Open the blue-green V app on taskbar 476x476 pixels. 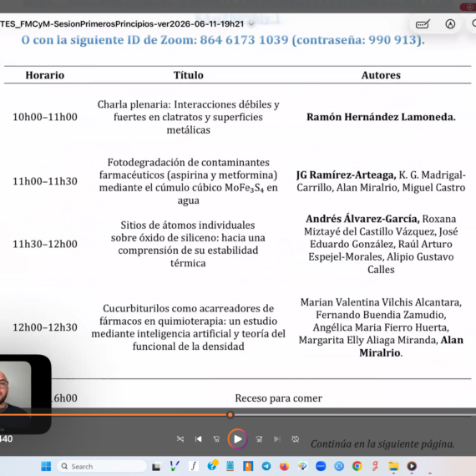[175, 466]
